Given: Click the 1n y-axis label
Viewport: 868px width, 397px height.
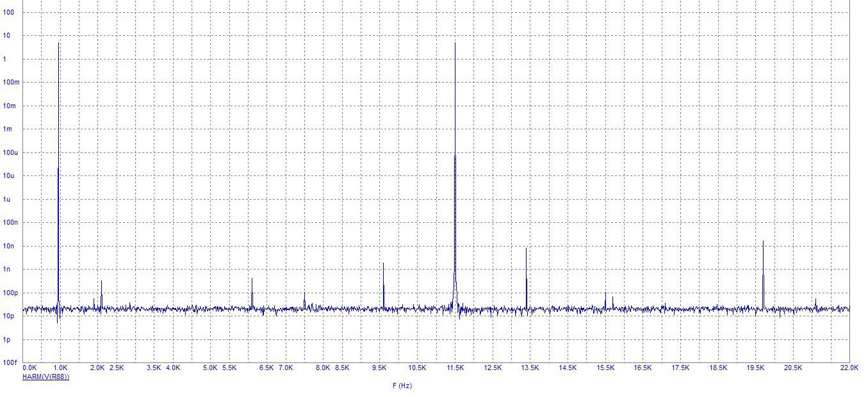Looking at the screenshot, I should (8, 270).
